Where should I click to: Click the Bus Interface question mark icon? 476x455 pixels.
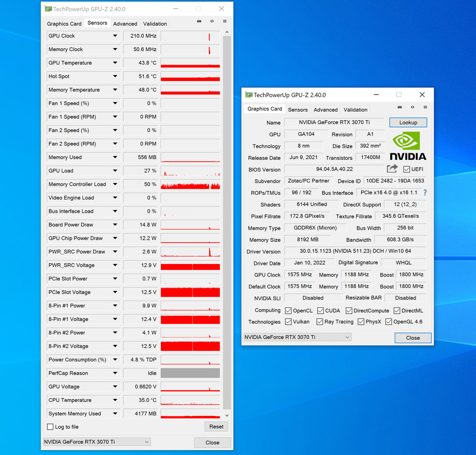pyautogui.click(x=425, y=193)
